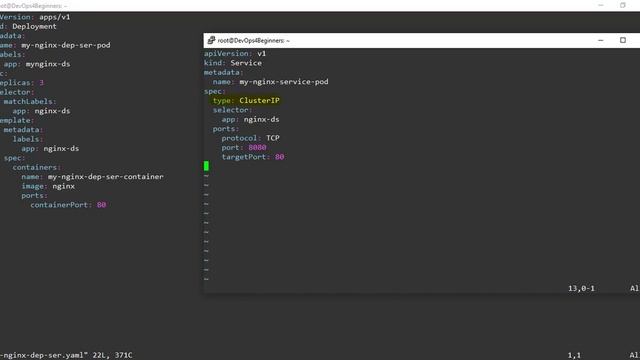
Task: Click 'Deployment' in the background window
Action: [x=34, y=27]
